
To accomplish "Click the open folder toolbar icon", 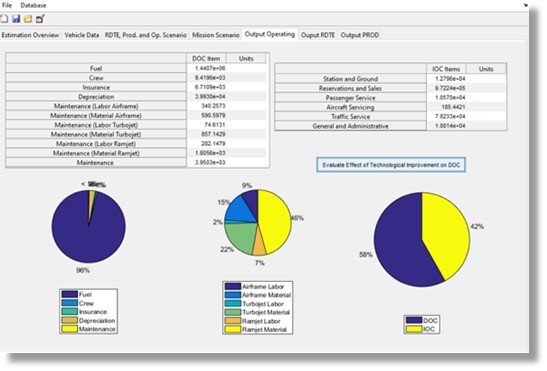I will 28,19.
